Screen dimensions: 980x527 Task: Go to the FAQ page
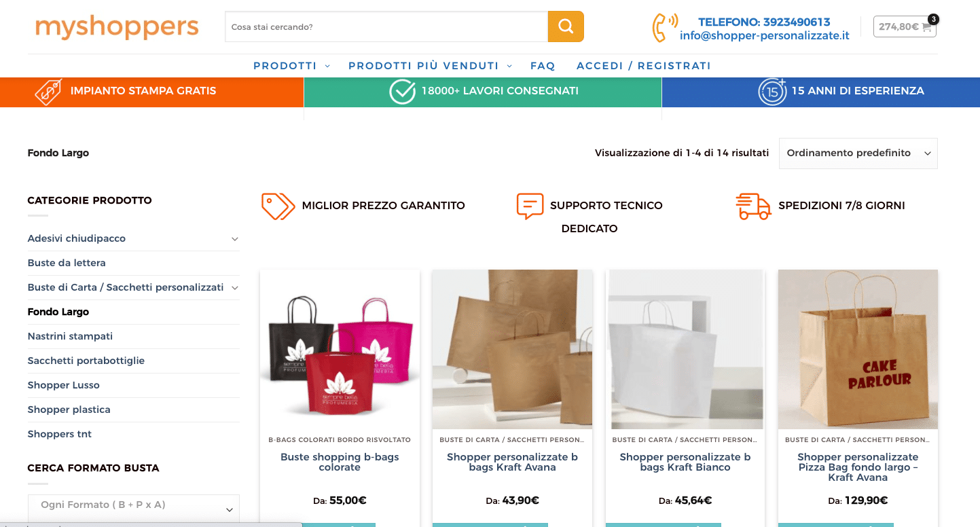click(x=543, y=66)
